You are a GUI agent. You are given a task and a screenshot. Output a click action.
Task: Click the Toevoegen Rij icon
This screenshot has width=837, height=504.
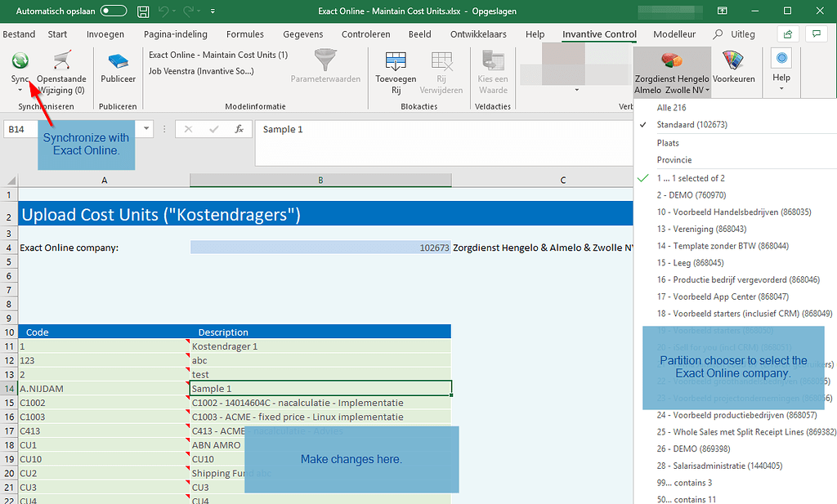[x=396, y=61]
